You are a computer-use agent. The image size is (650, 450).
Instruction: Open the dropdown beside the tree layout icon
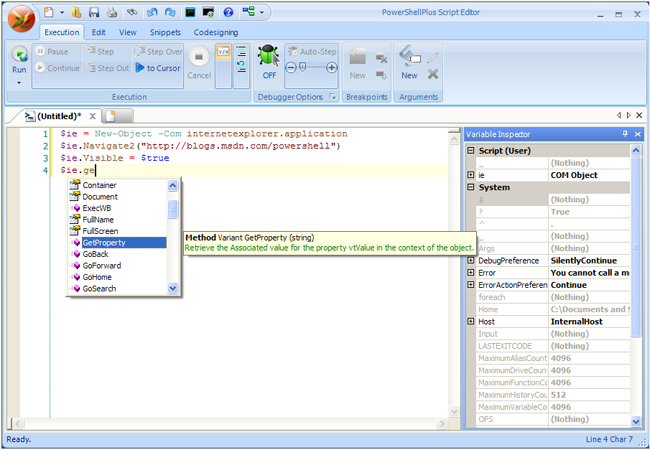[x=262, y=12]
